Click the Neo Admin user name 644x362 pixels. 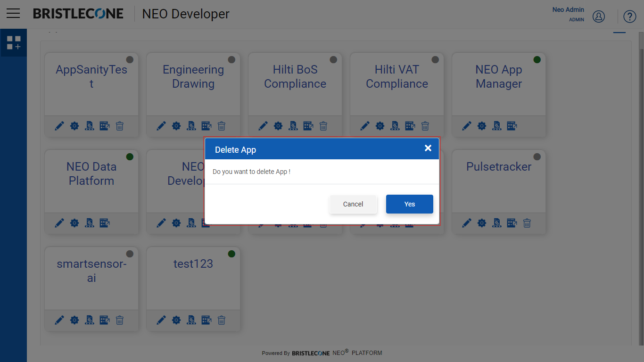click(568, 9)
